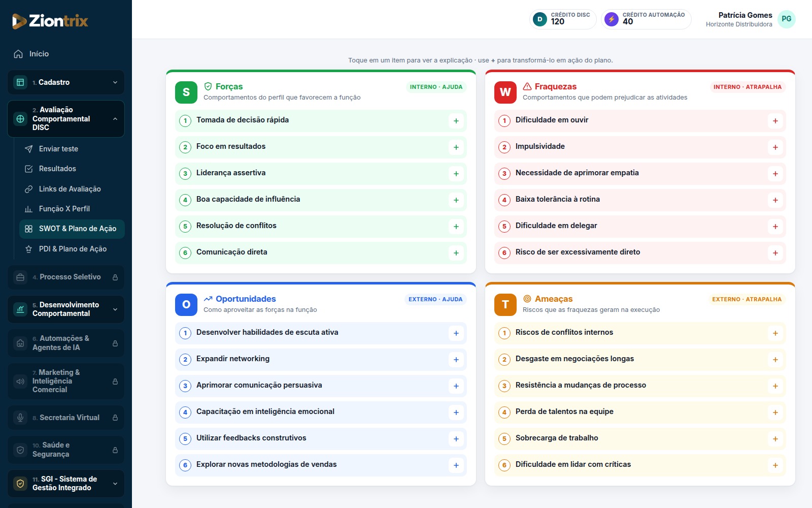Click plus icon for 'Liderança assertiva'
The height and width of the screenshot is (508, 812).
pos(456,174)
